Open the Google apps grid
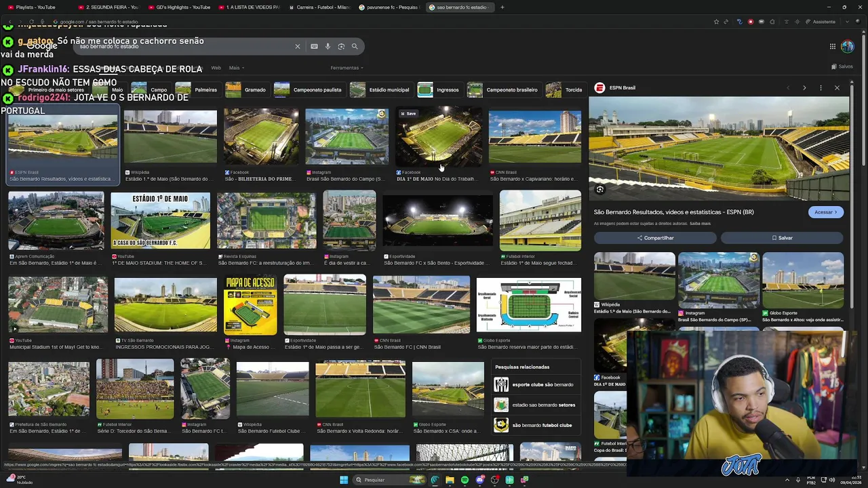 (x=832, y=46)
